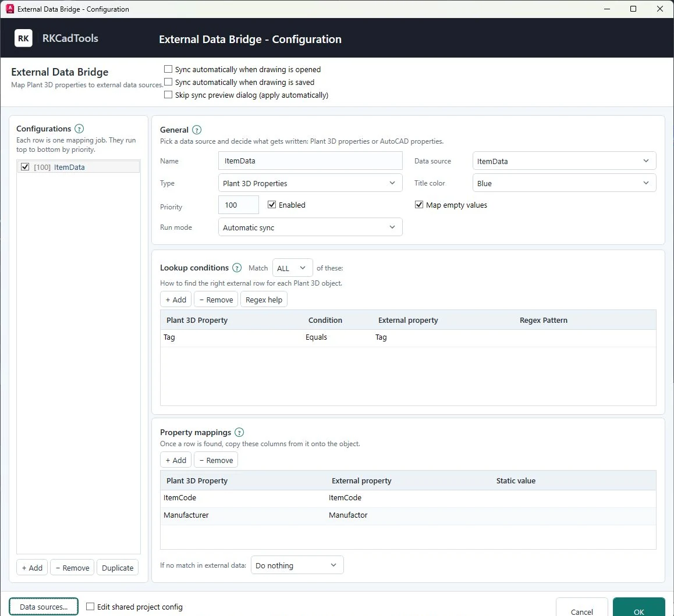Screen dimensions: 674x616
Task: Duplicate the selected configuration
Action: click(118, 568)
